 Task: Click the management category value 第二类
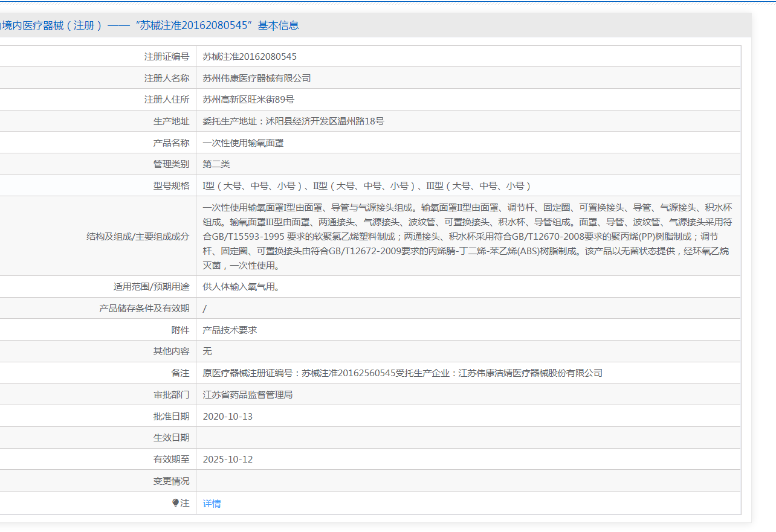point(216,164)
